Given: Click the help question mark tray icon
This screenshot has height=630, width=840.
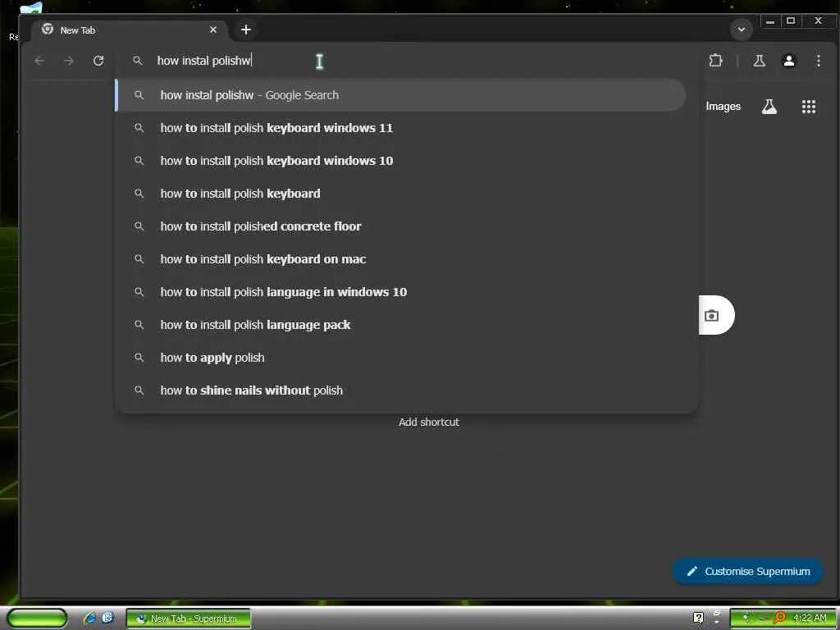Looking at the screenshot, I should pos(698,618).
